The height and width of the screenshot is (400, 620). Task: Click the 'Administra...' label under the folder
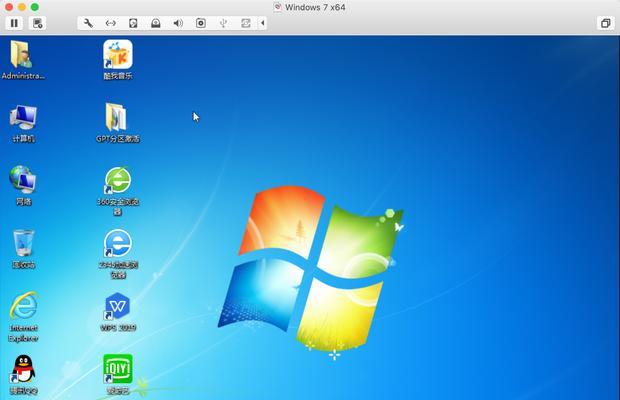tap(23, 76)
